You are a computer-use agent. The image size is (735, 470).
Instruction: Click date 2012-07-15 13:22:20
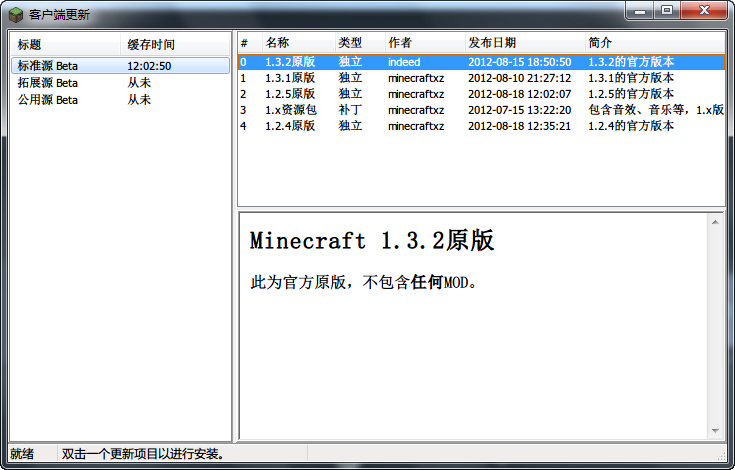pyautogui.click(x=519, y=110)
